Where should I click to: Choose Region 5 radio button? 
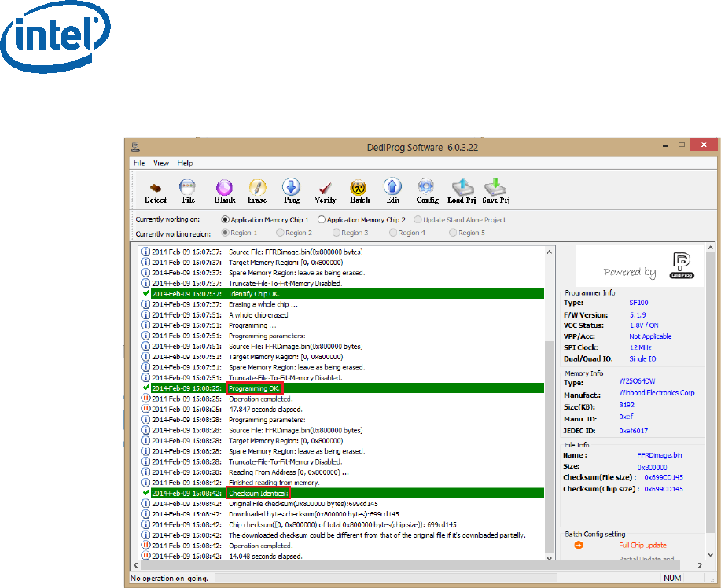467,233
